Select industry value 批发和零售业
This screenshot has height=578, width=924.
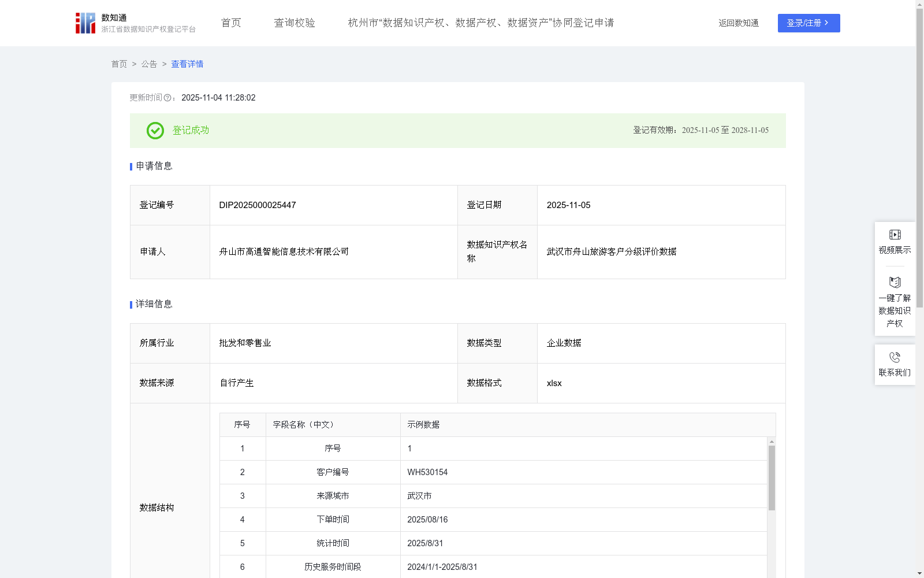click(245, 343)
